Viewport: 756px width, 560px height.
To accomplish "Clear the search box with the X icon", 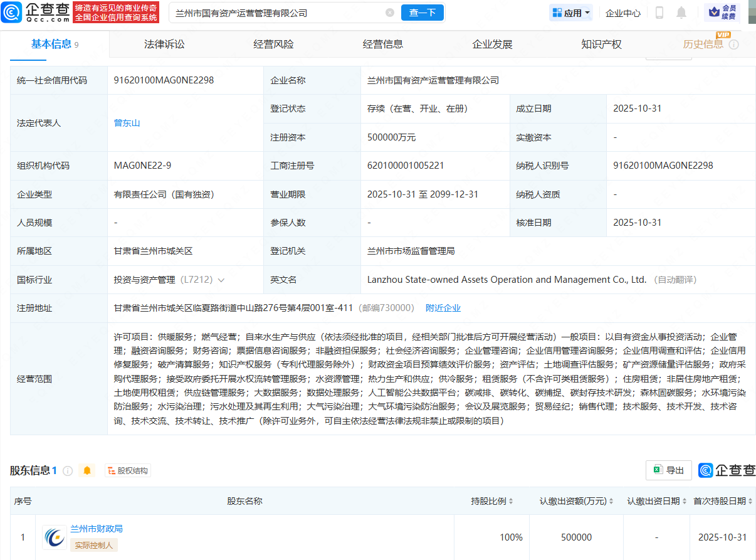I will [390, 13].
